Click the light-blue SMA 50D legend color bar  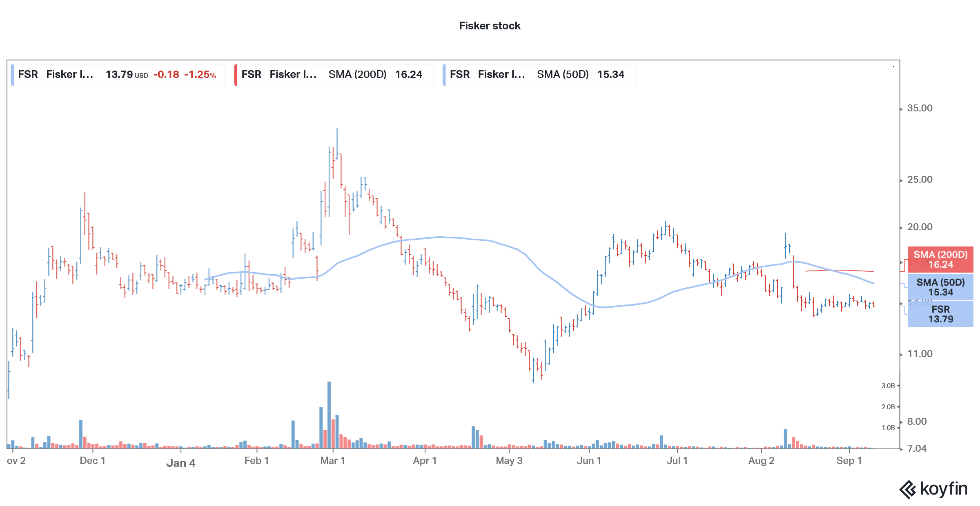pos(444,75)
